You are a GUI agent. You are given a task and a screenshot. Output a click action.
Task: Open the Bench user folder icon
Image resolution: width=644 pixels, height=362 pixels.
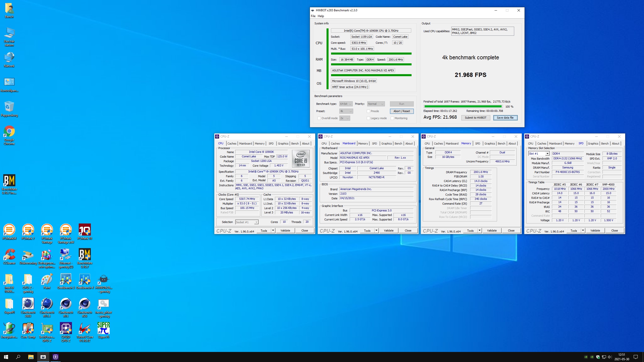click(9, 11)
